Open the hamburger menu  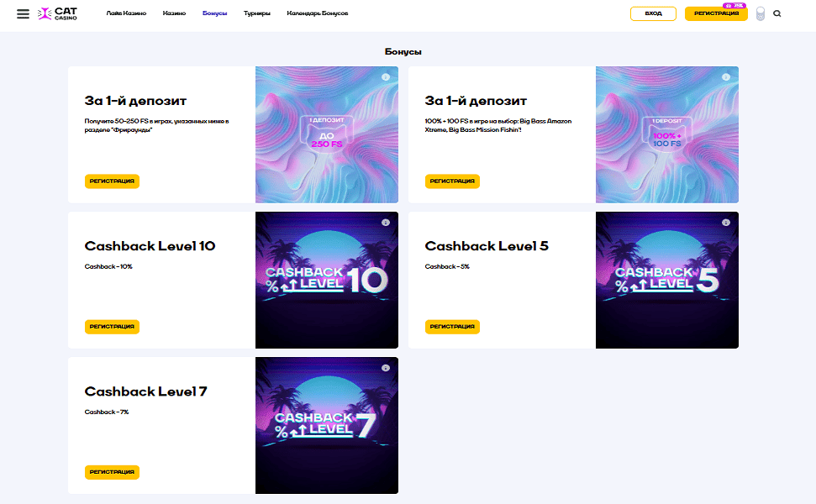23,13
